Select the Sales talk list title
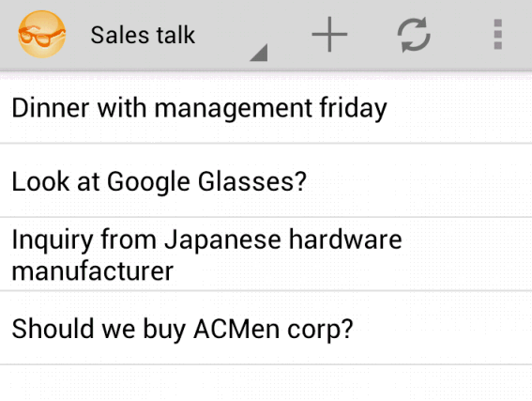The width and height of the screenshot is (532, 401). [143, 35]
